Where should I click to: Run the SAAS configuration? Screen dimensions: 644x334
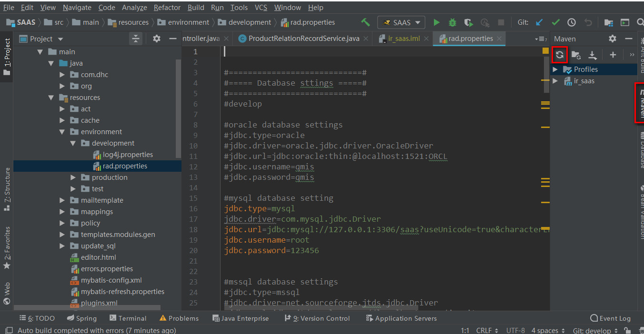pos(436,22)
